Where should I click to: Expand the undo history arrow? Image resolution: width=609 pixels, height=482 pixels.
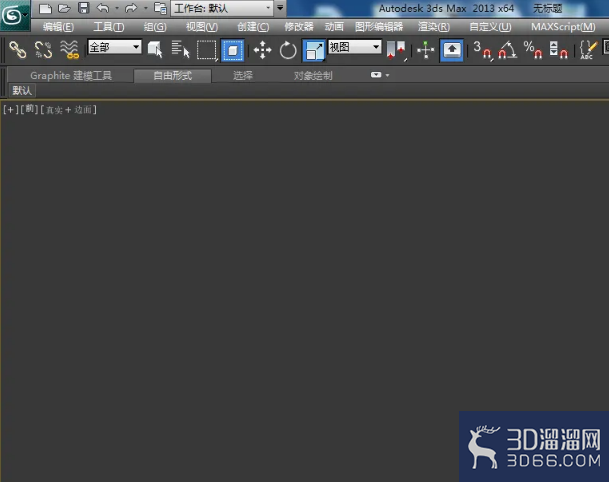click(x=117, y=8)
